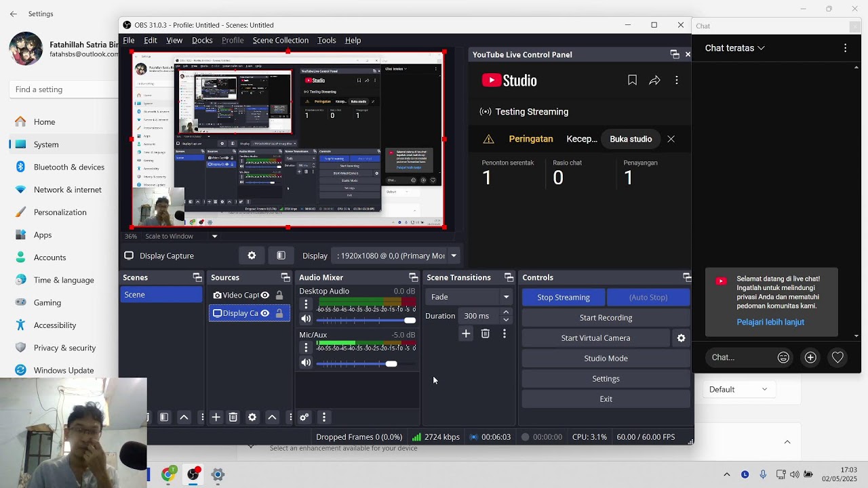This screenshot has height=488, width=868.
Task: Open the emoji picker in chat
Action: [783, 357]
